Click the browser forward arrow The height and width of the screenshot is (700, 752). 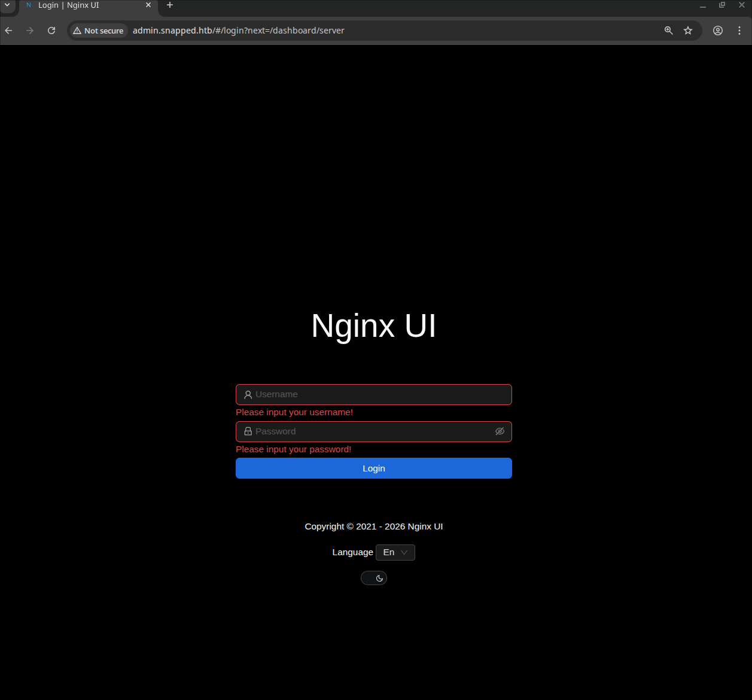30,31
